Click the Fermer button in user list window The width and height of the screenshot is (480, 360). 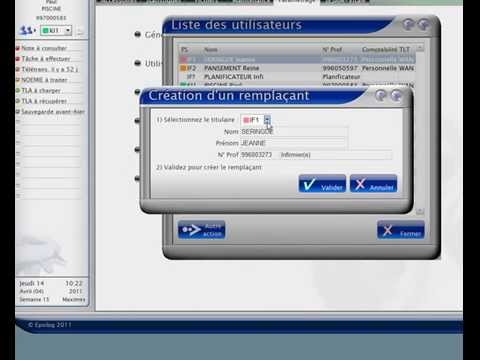(401, 230)
